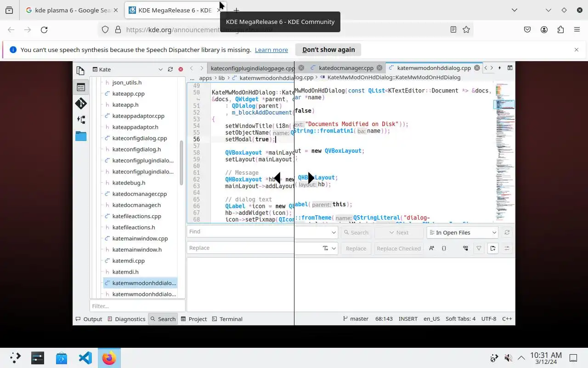Screen dimensions: 588x368
Task: Open Kate Documents sidebar icon
Action: pos(81,70)
